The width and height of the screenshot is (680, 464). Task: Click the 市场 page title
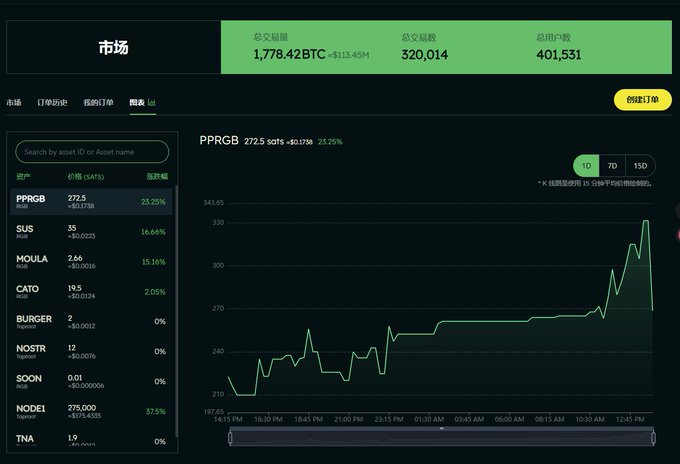point(114,47)
